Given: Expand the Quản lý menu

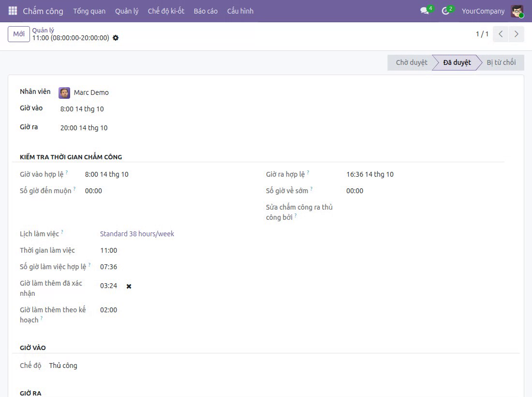Looking at the screenshot, I should (127, 11).
